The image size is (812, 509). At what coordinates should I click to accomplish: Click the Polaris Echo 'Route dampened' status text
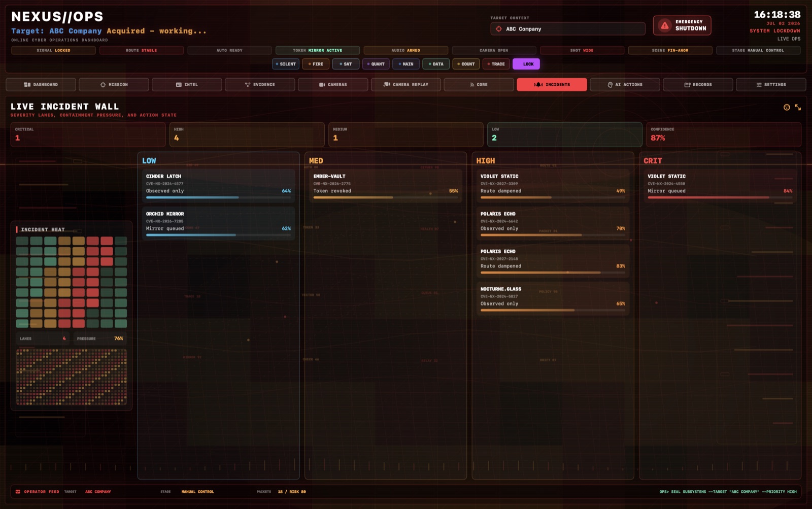pyautogui.click(x=501, y=266)
